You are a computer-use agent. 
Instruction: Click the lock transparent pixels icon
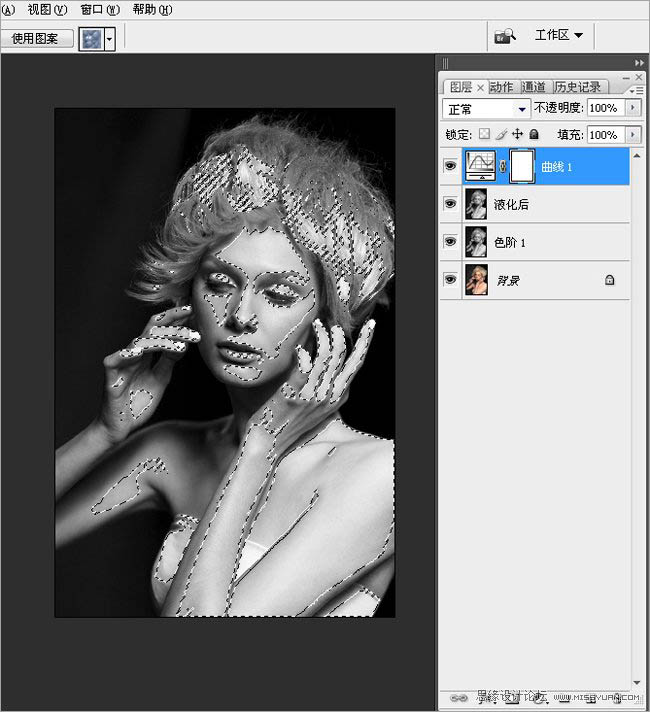(x=485, y=134)
